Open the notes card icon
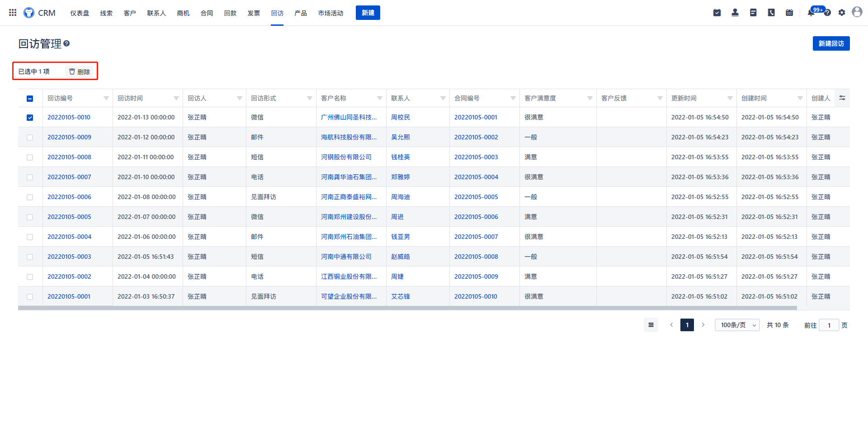This screenshot has width=868, height=424. point(753,13)
